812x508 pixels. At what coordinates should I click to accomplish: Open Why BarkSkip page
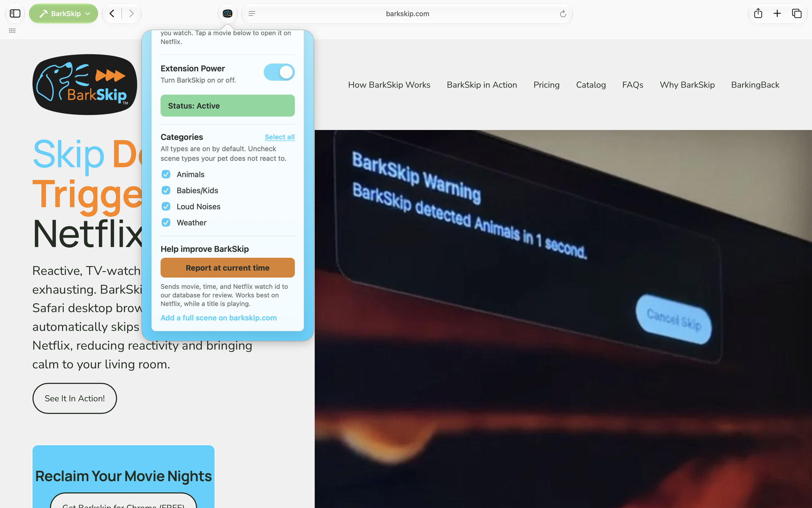tap(687, 85)
